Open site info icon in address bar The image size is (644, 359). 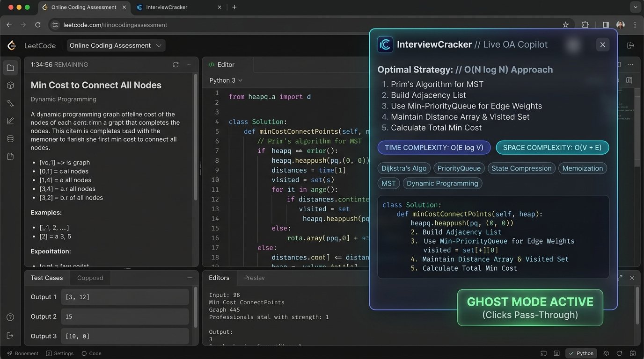(54, 25)
